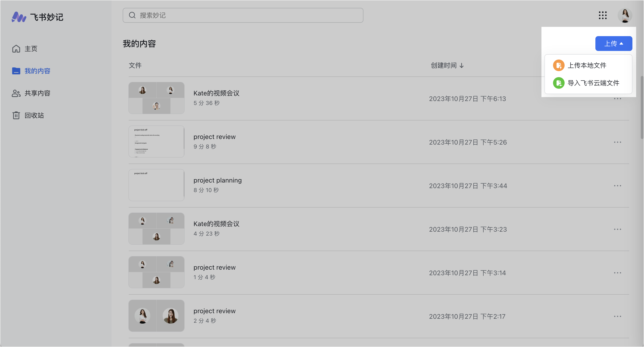Click the shared content people icon

pos(16,93)
